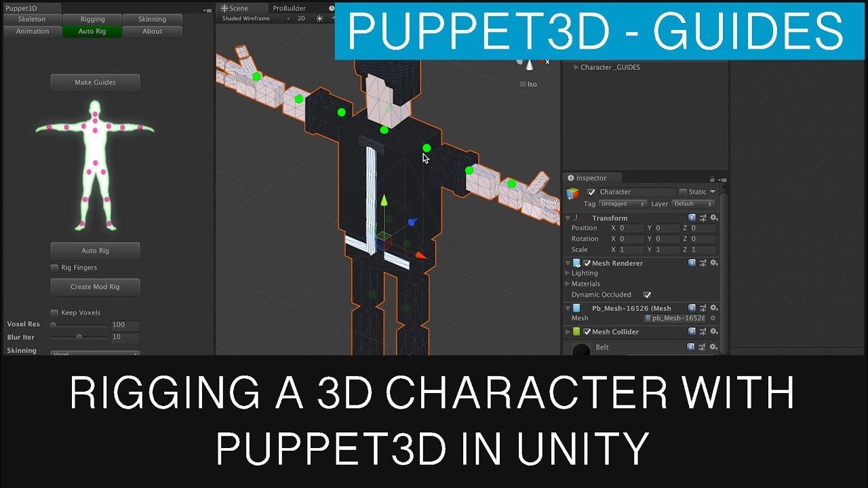Screen dimensions: 868x488
Task: Enable the Keep Voxels checkbox
Action: pyautogui.click(x=54, y=312)
